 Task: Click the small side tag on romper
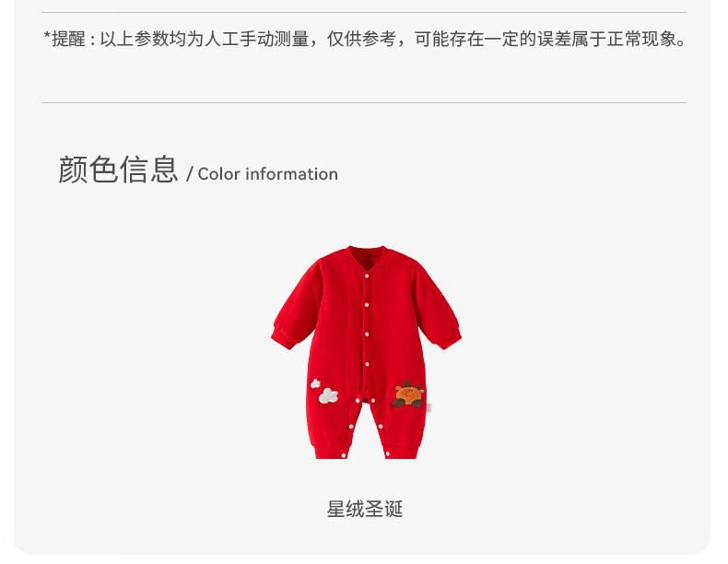[x=429, y=408]
